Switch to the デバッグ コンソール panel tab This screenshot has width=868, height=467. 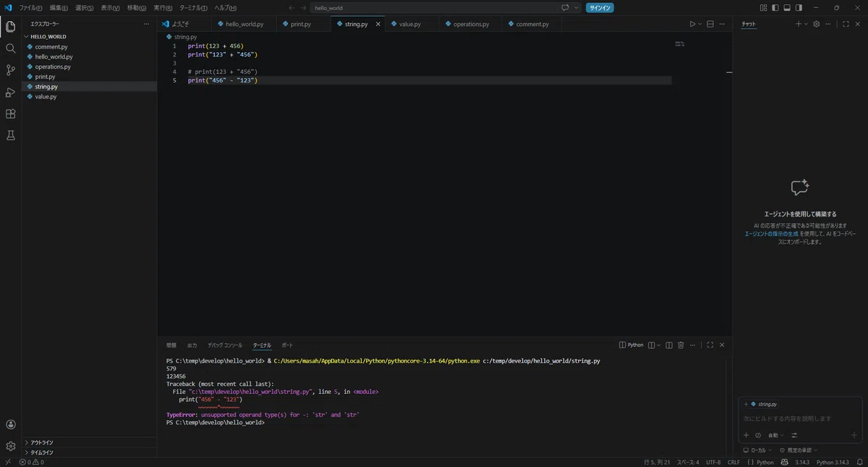point(225,345)
